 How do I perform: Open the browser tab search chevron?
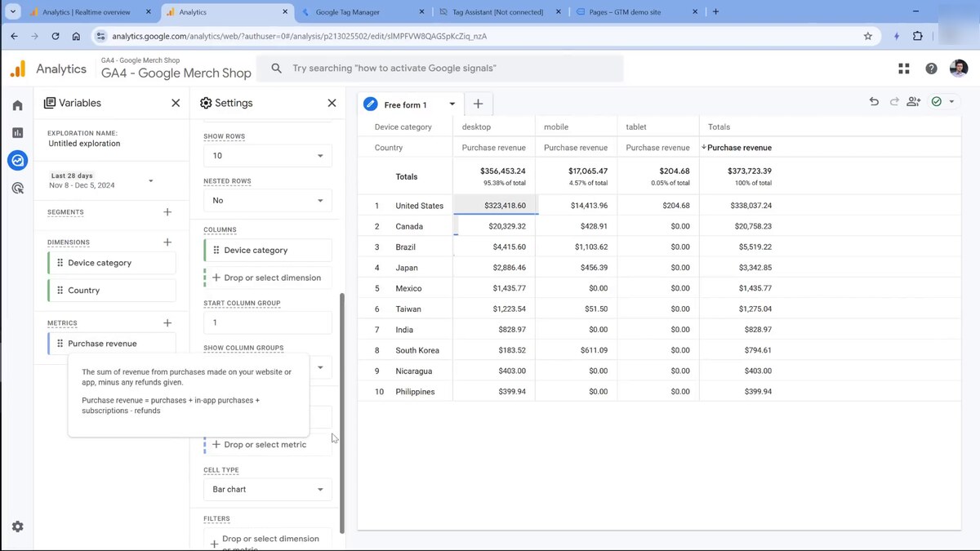pyautogui.click(x=12, y=12)
